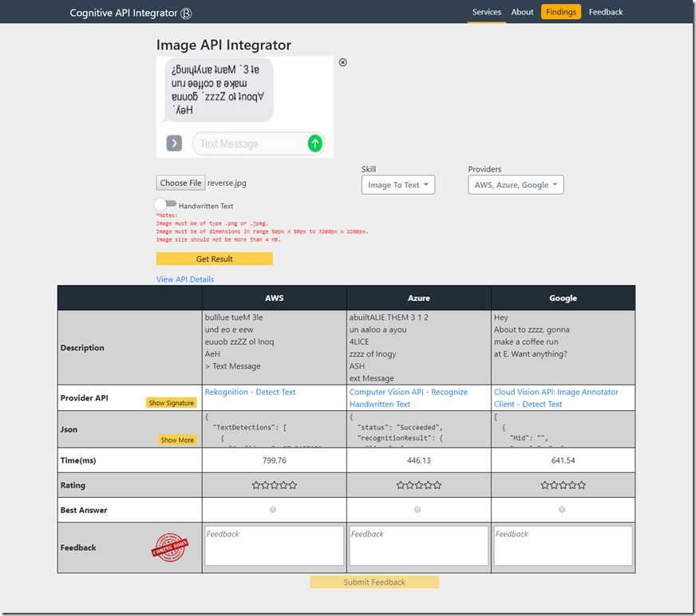The image size is (696, 616).
Task: Click the AWS Feedback text box
Action: 274,546
